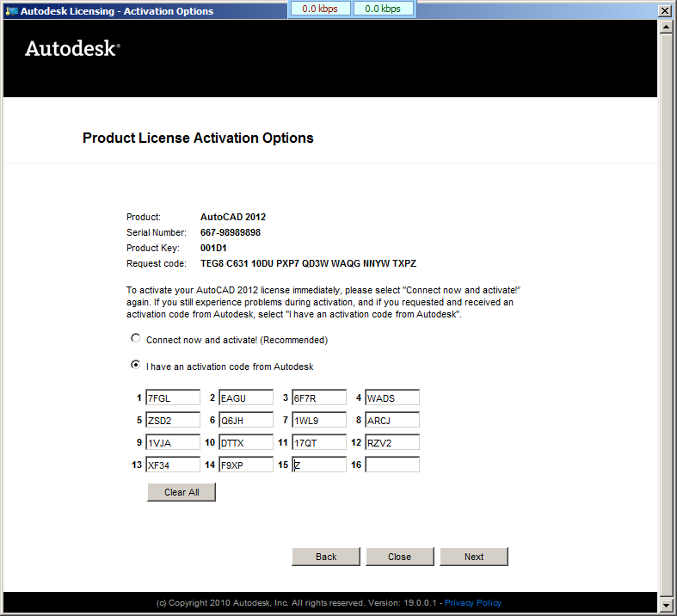The width and height of the screenshot is (677, 616).
Task: Click the green 0.0 kbps download indicator
Action: pyautogui.click(x=383, y=9)
